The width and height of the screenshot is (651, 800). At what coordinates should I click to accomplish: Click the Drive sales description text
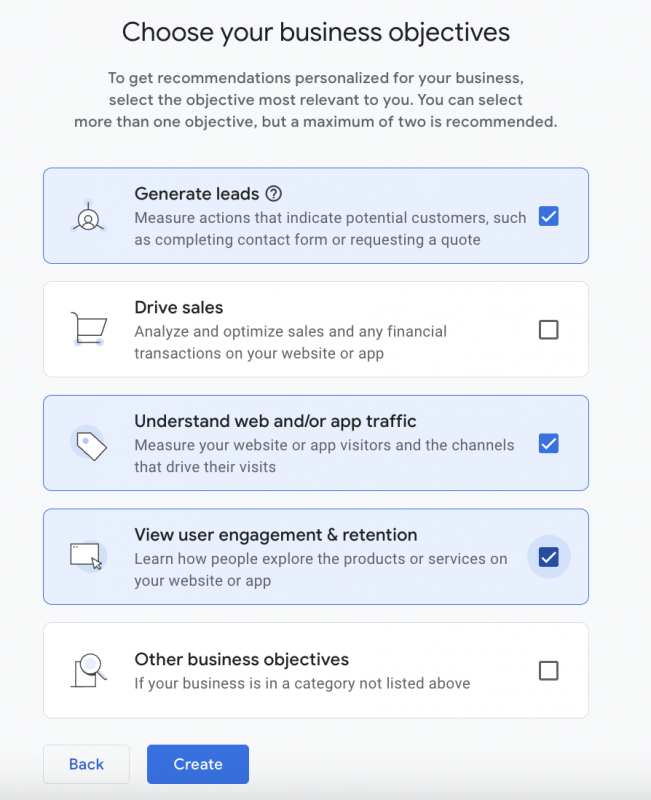click(290, 342)
